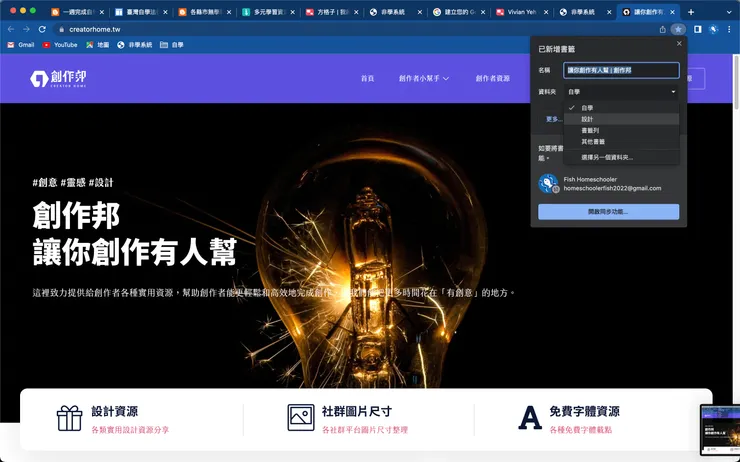Click the bookmark 名稱 name field
Screen dimensions: 740x462
(x=622, y=70)
